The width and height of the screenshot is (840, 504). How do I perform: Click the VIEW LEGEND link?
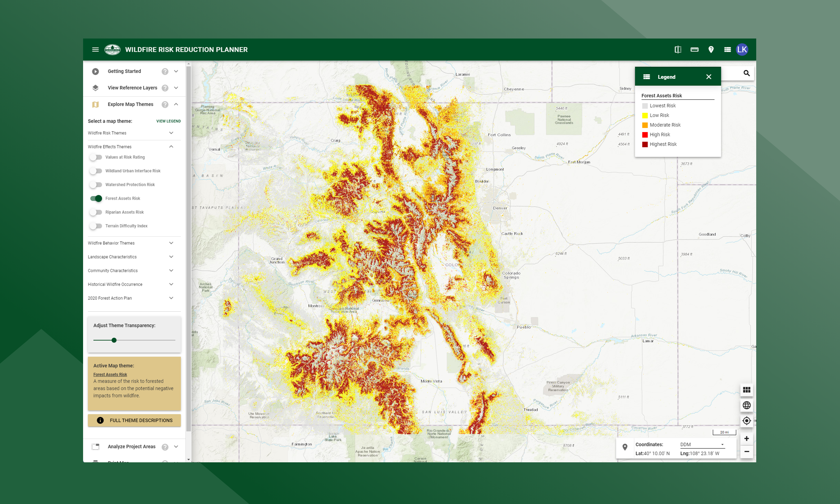(168, 121)
